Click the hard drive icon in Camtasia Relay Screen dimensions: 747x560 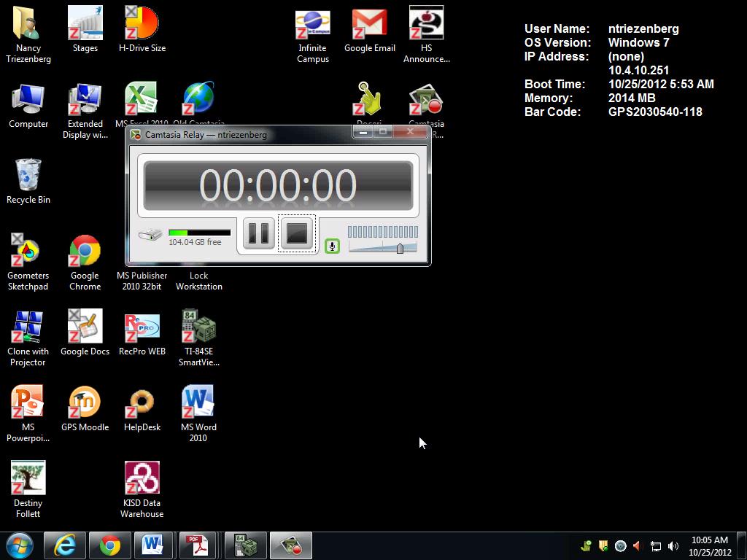(150, 234)
